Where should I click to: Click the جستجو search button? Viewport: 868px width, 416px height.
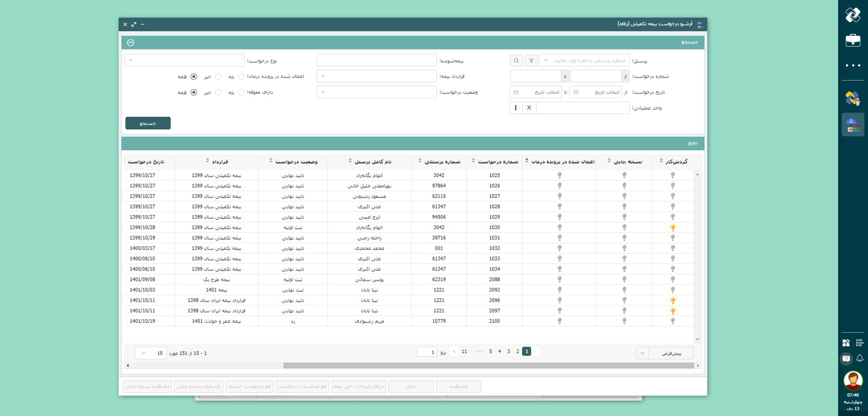pos(148,123)
